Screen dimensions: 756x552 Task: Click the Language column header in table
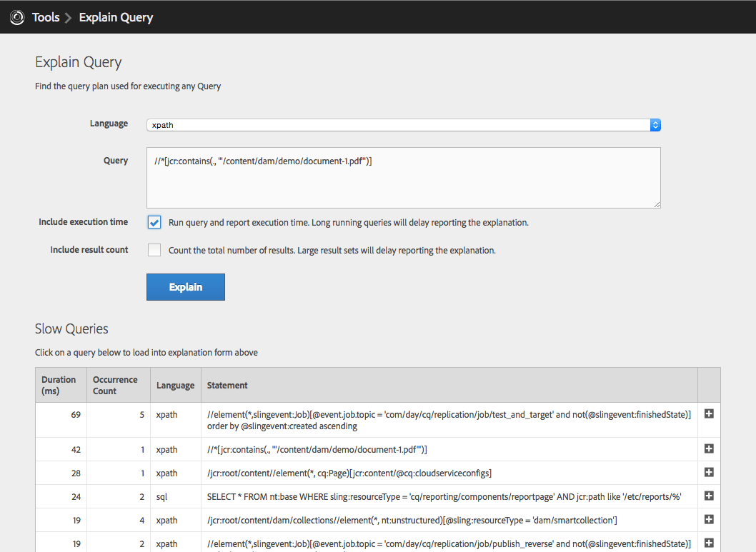coord(176,386)
